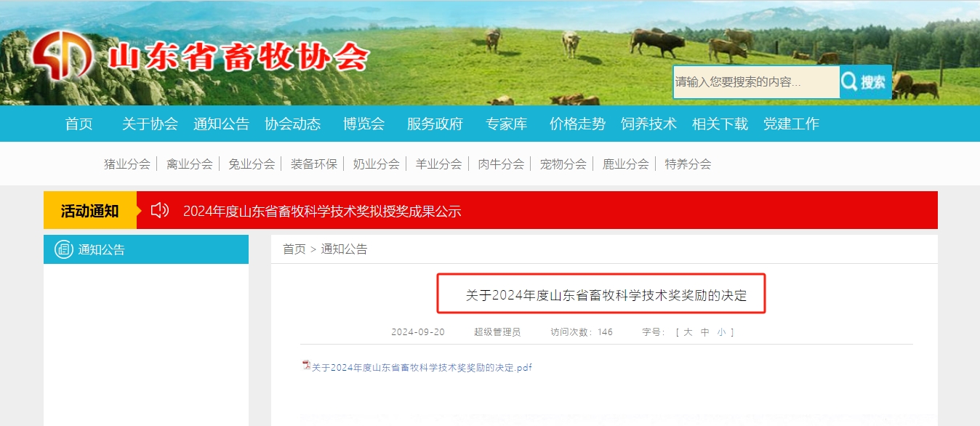The image size is (980, 426).
Task: Click the speaker announcement icon
Action: pyautogui.click(x=160, y=211)
